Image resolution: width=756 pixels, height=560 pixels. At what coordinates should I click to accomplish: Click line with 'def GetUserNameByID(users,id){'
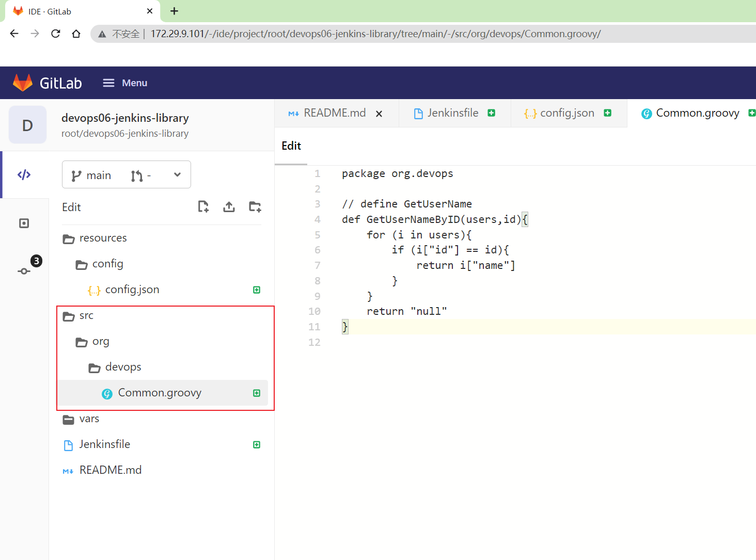click(435, 220)
